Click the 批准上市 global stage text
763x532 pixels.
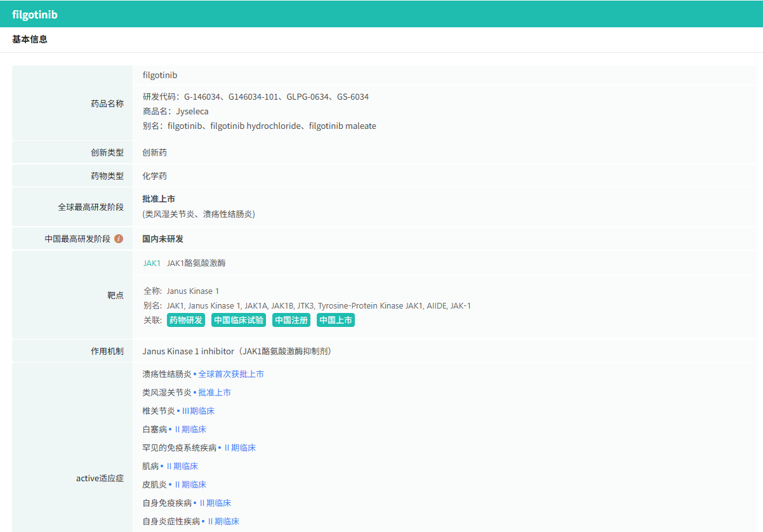coord(159,199)
